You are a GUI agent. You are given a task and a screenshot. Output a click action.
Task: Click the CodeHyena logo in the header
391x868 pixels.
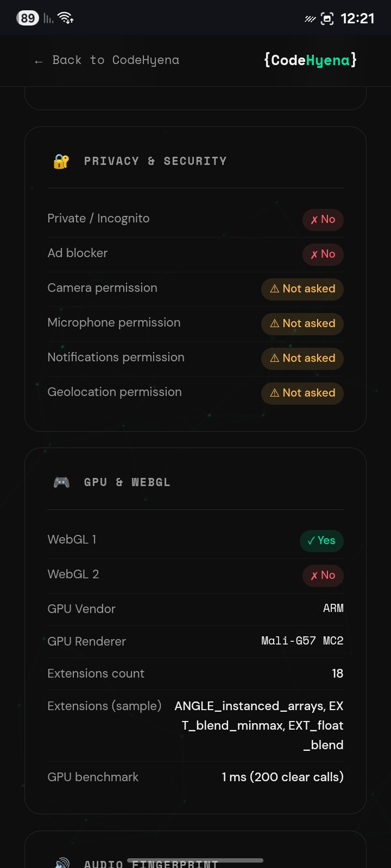[309, 60]
